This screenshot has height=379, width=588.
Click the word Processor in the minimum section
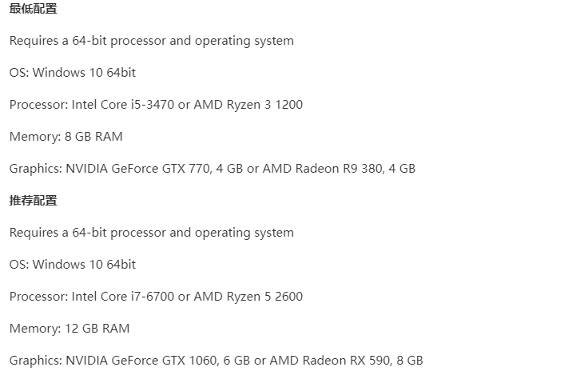(x=38, y=105)
